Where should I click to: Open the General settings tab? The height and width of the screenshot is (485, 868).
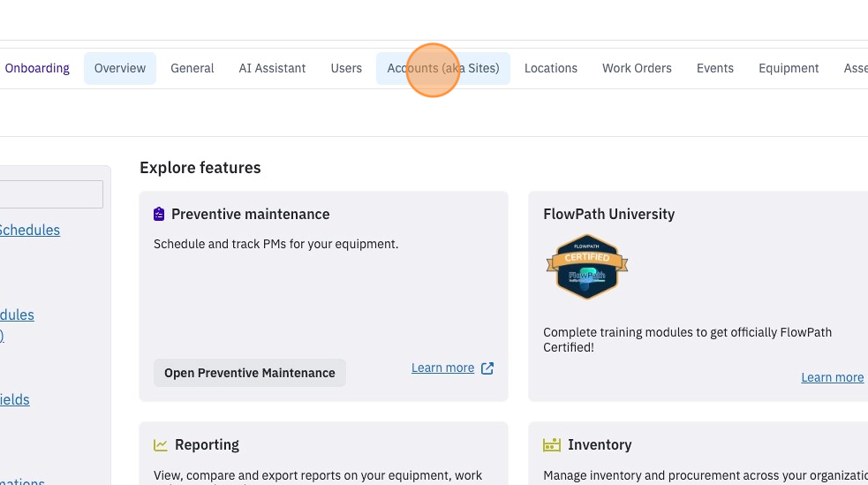click(192, 68)
